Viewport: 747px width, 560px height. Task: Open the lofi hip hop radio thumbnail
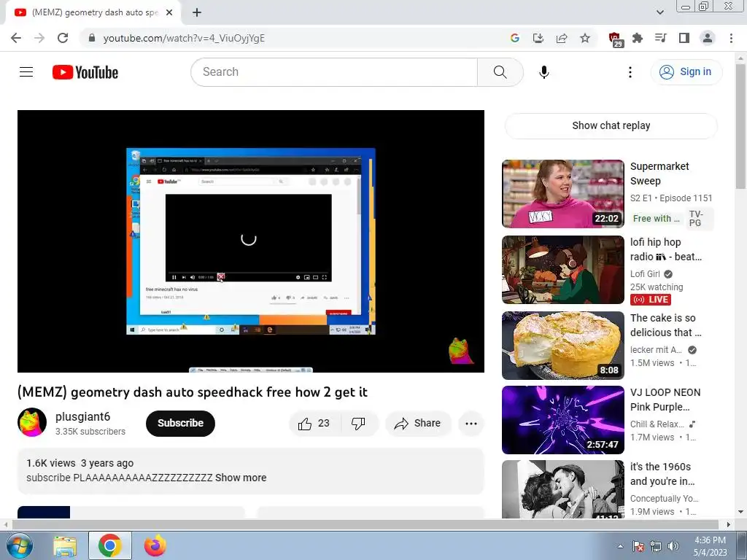tap(562, 270)
